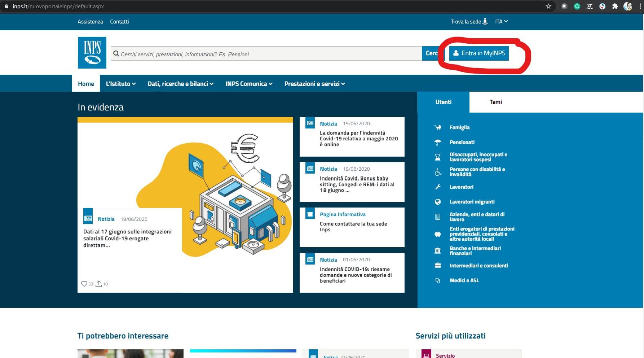Click the stethoscope icon for Medici e ASL
The height and width of the screenshot is (358, 644).
(x=438, y=280)
